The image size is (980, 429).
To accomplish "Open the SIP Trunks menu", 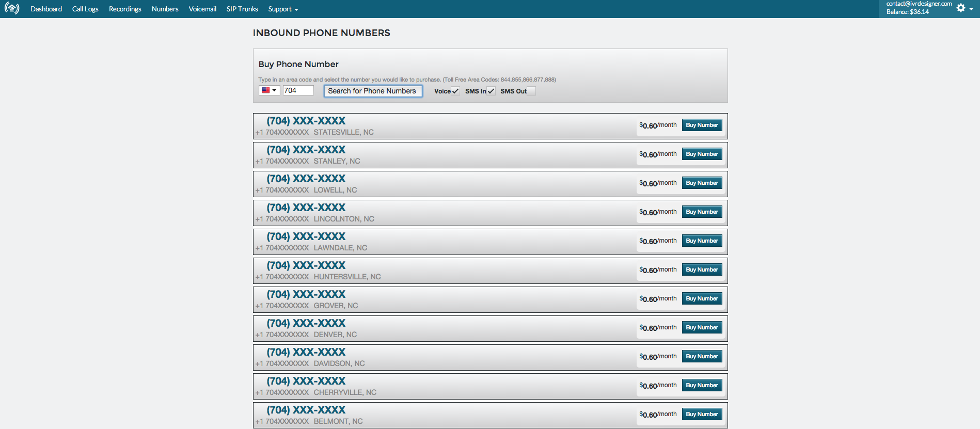I will 242,9.
